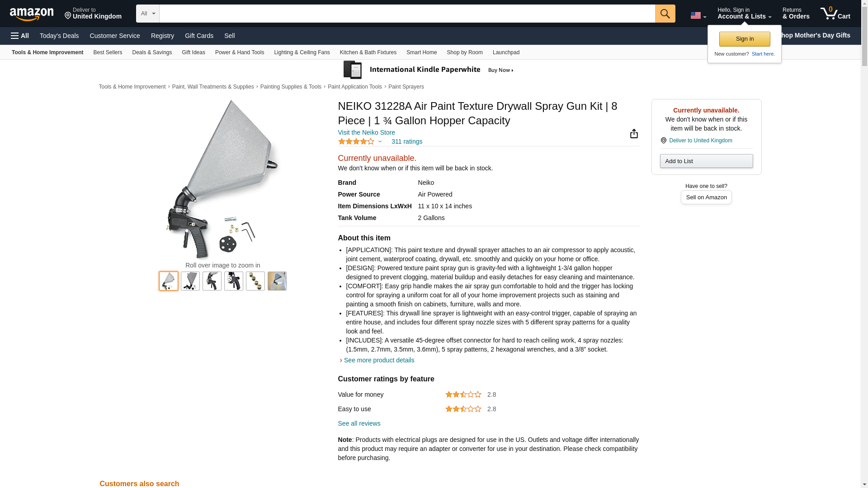Click the search magnifier button

pos(665,14)
